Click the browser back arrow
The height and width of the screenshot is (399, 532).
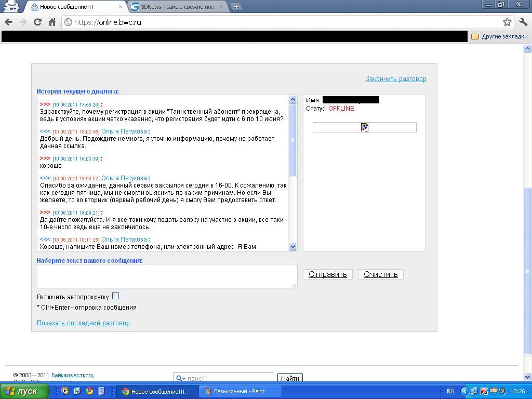coord(8,22)
